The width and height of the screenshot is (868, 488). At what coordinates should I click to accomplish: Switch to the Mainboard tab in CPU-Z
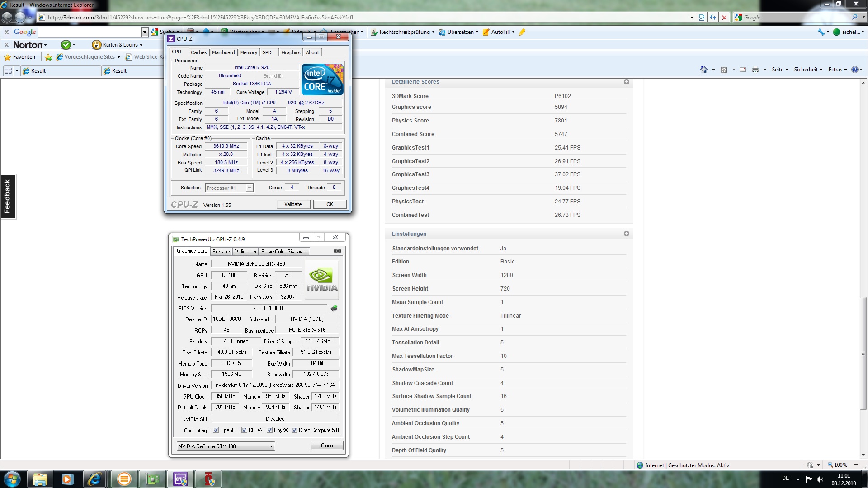pos(223,52)
